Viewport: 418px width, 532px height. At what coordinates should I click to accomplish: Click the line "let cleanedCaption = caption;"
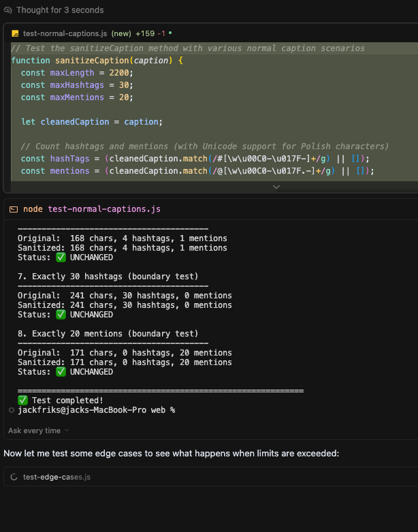click(91, 121)
